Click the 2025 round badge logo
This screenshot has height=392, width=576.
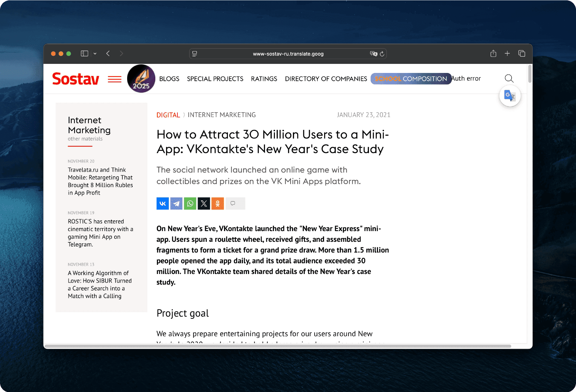coord(141,79)
